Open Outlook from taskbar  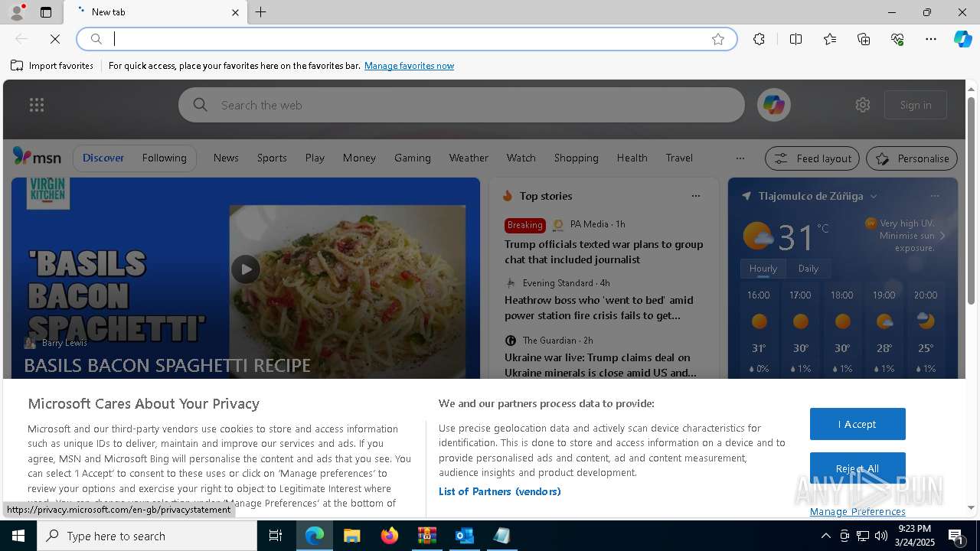pos(465,536)
